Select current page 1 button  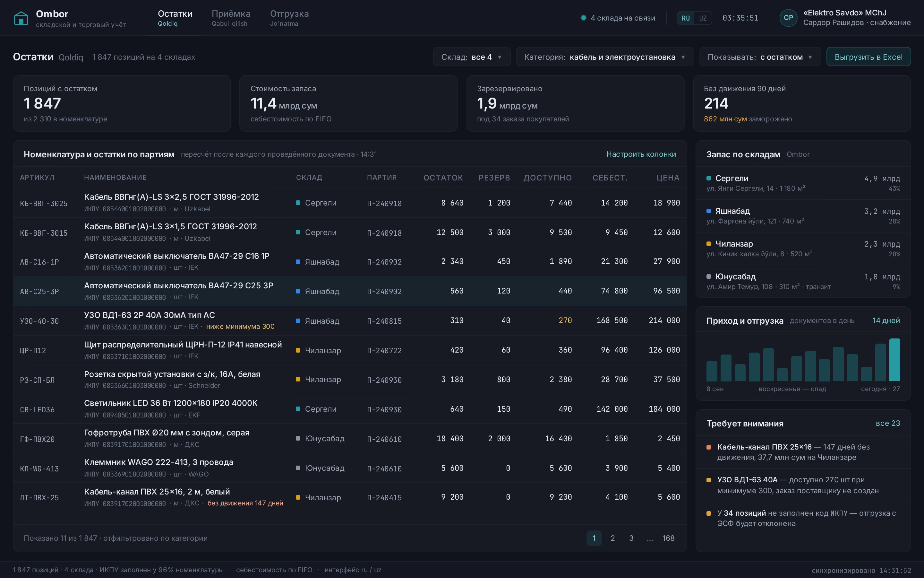click(x=594, y=538)
